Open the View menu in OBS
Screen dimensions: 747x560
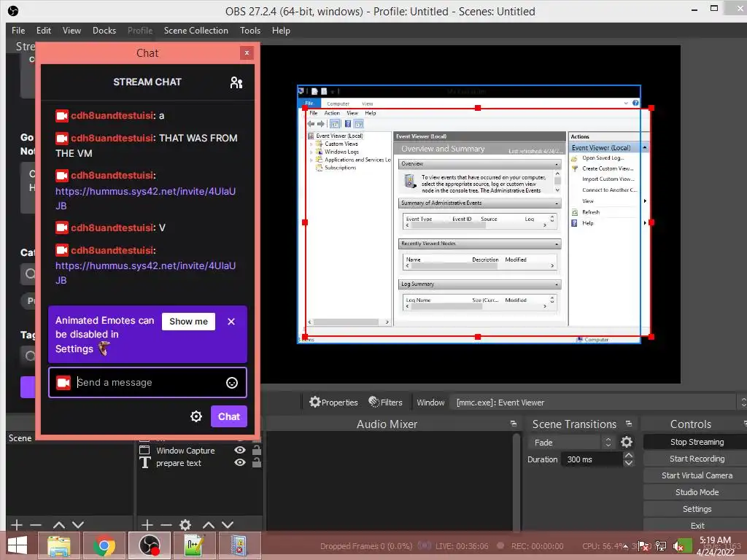click(x=71, y=31)
